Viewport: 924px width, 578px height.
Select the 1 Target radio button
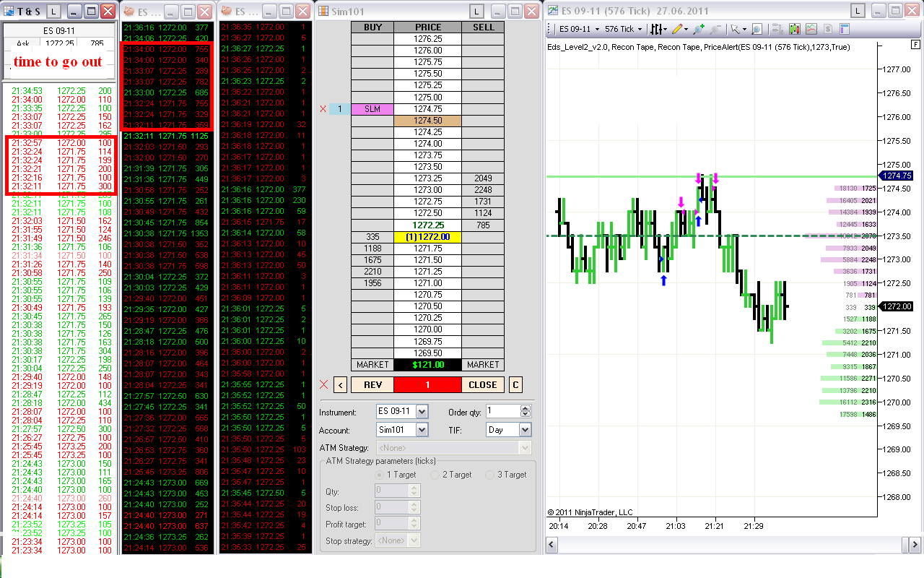point(380,475)
